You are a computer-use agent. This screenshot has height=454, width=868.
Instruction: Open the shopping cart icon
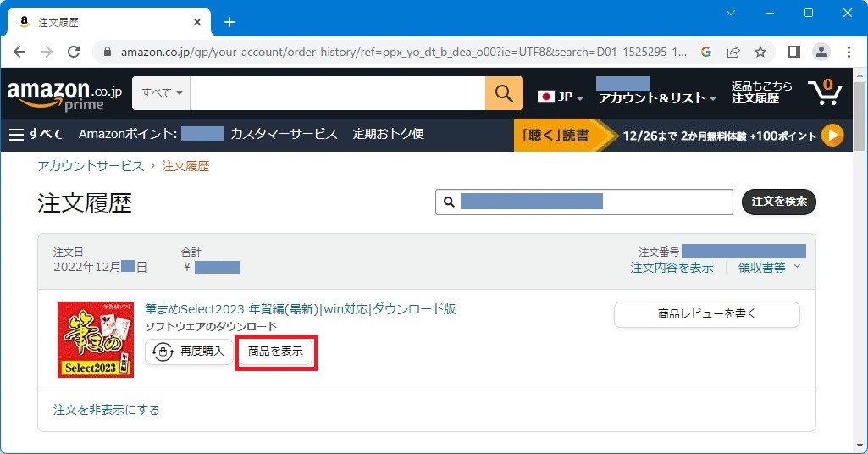(825, 92)
